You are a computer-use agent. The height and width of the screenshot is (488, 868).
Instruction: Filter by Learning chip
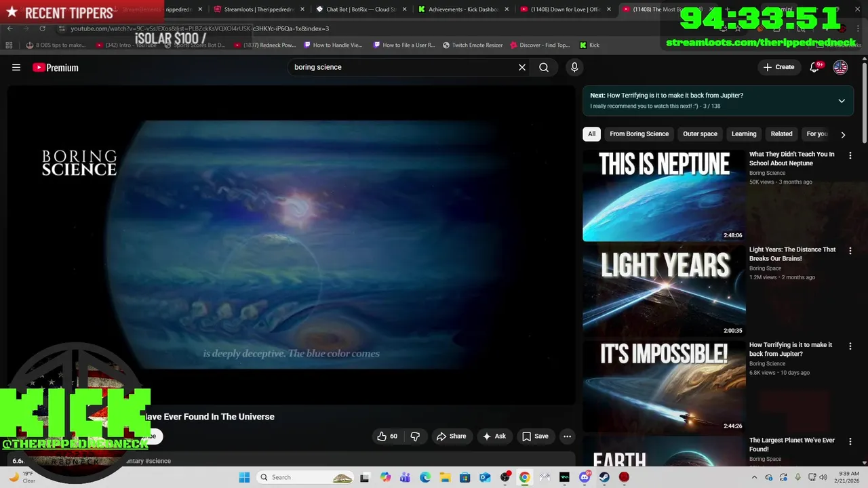pyautogui.click(x=744, y=134)
